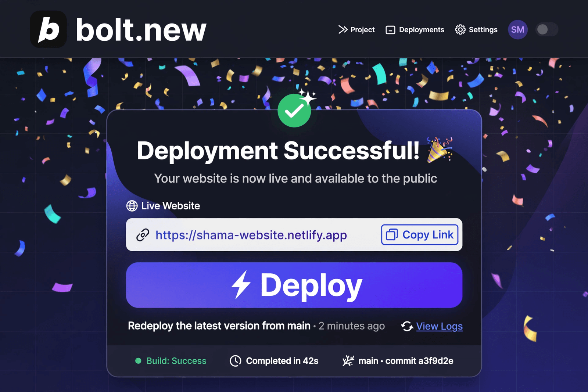The height and width of the screenshot is (392, 588).
Task: Click the "Deployment Successful!" heading
Action: point(278,151)
